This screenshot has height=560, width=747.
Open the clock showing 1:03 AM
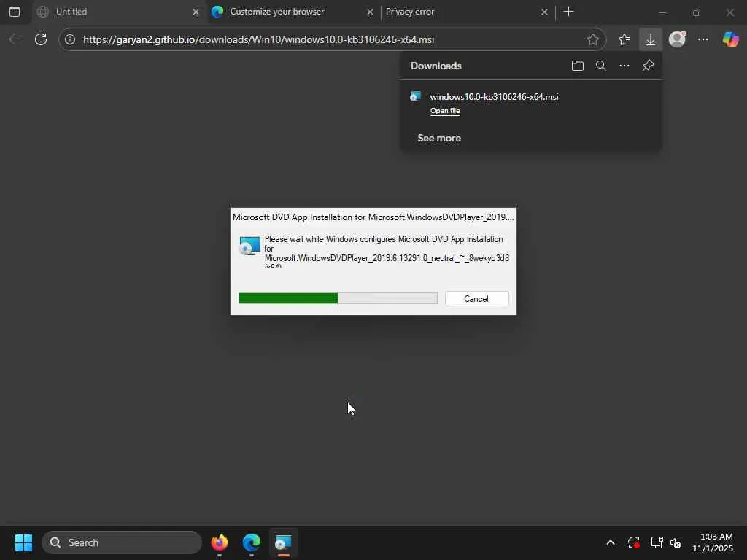(712, 542)
